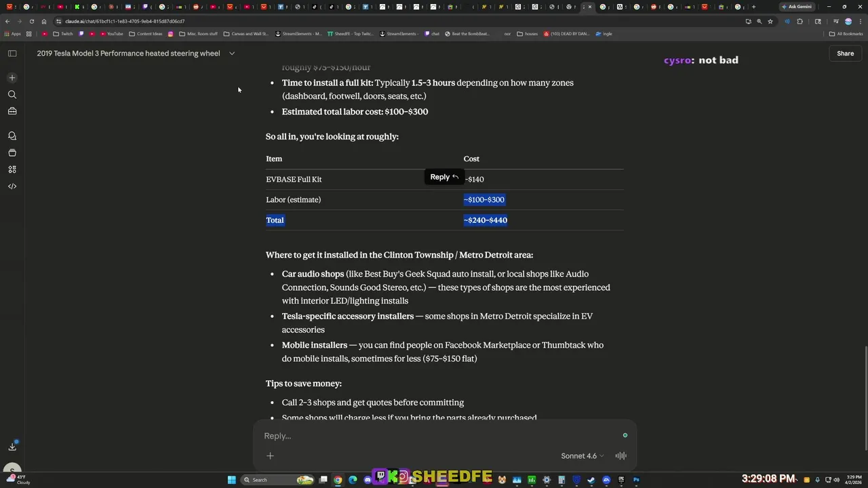Open the All Bookmarks folder
The height and width of the screenshot is (488, 868).
(846, 33)
